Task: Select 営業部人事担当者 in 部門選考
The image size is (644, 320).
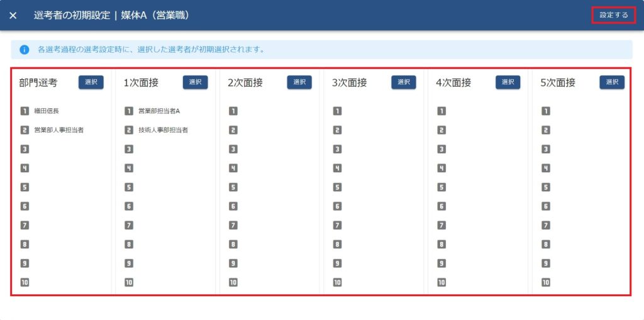Action: (59, 130)
